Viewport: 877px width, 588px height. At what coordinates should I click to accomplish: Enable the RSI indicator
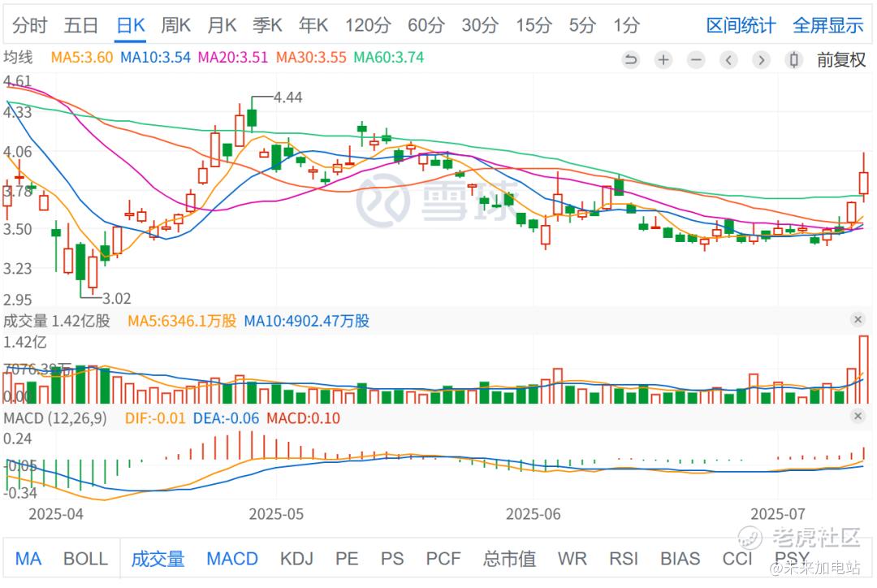coord(624,558)
